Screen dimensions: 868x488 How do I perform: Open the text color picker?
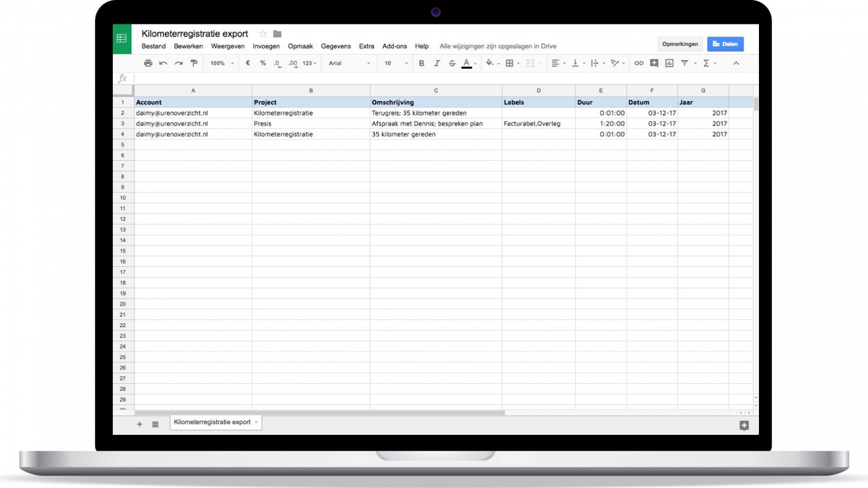point(469,63)
